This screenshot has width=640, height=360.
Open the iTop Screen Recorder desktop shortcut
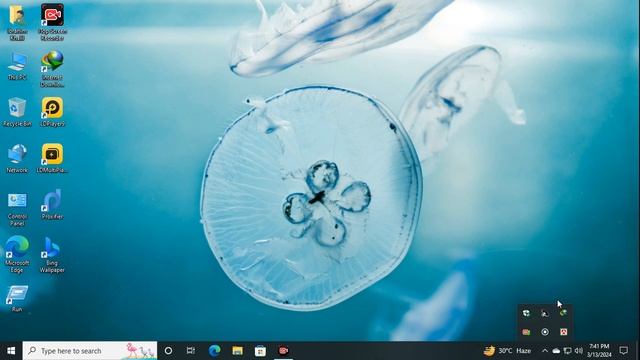click(52, 22)
